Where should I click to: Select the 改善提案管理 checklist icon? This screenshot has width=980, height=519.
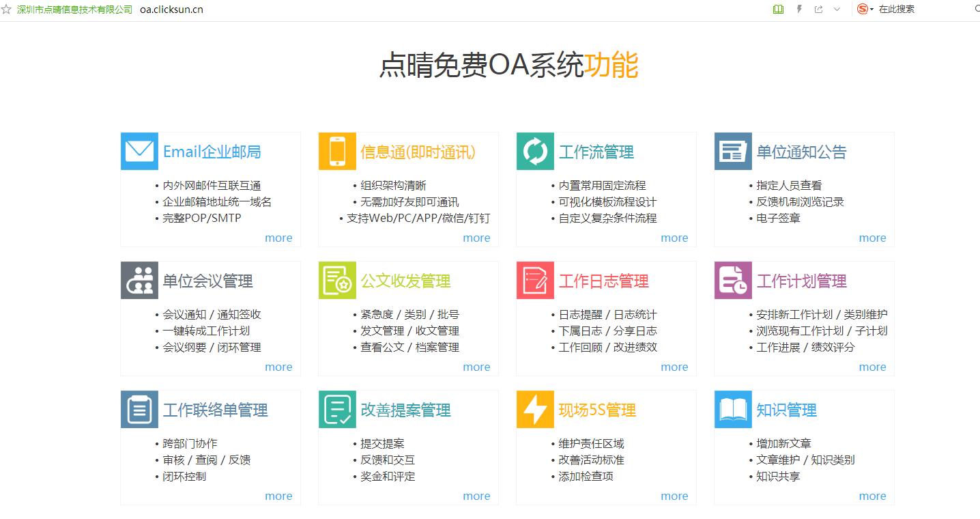336,409
